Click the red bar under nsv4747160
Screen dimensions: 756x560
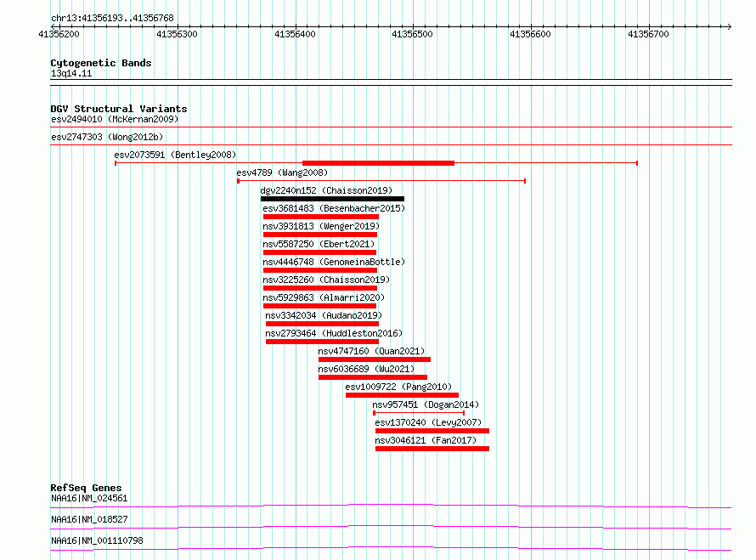tap(375, 359)
